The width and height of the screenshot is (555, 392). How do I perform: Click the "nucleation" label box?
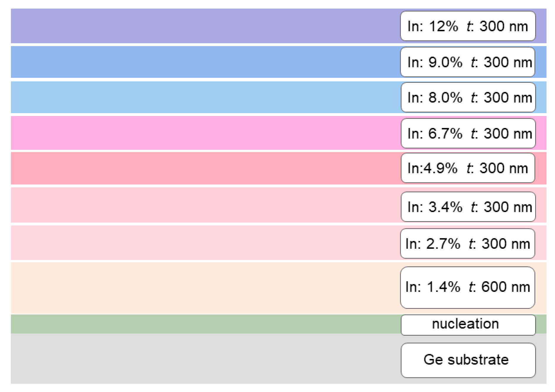(x=468, y=325)
